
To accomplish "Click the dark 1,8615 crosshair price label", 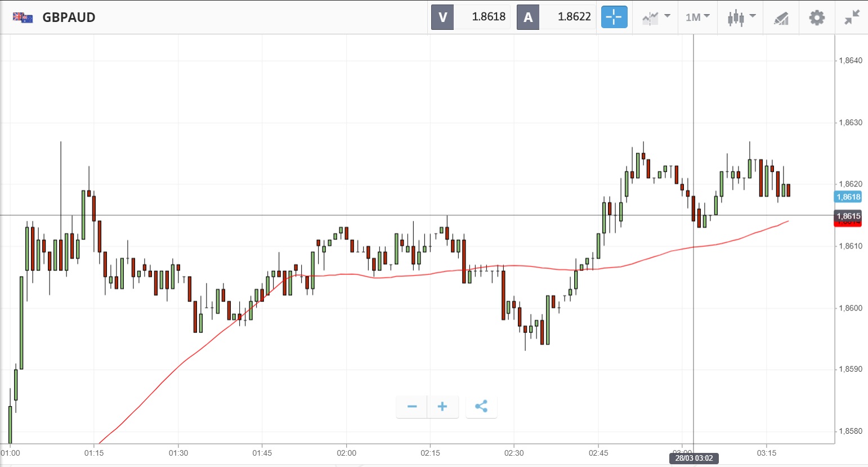I will (x=848, y=216).
